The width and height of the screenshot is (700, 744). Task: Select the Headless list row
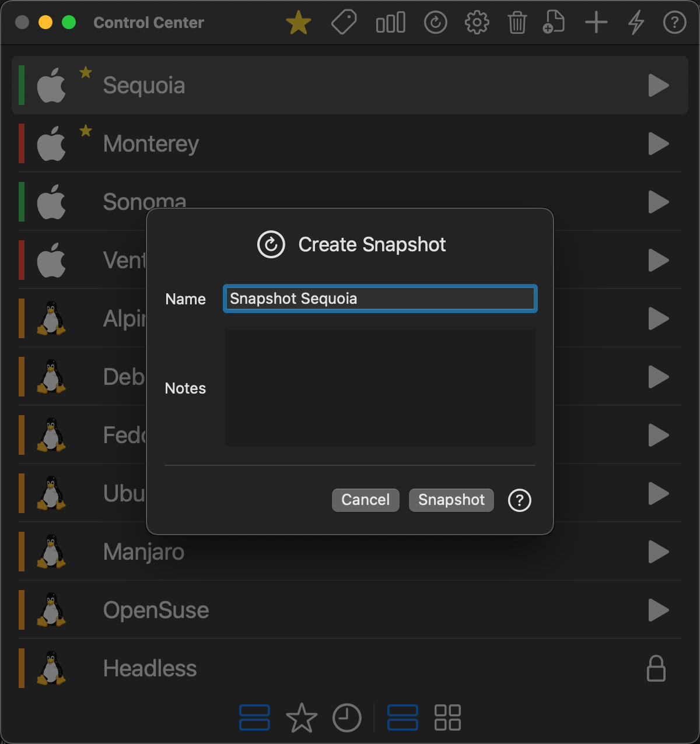(x=350, y=668)
